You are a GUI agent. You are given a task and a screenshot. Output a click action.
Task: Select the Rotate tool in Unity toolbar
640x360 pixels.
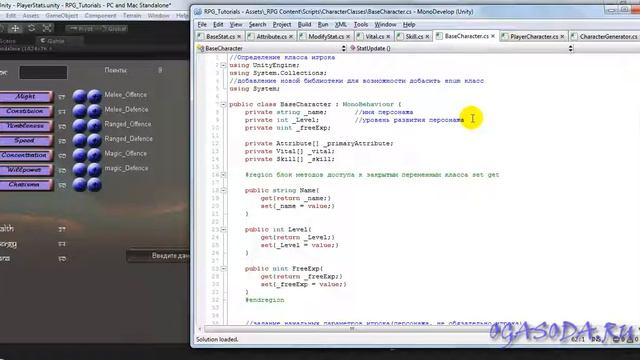pyautogui.click(x=31, y=28)
